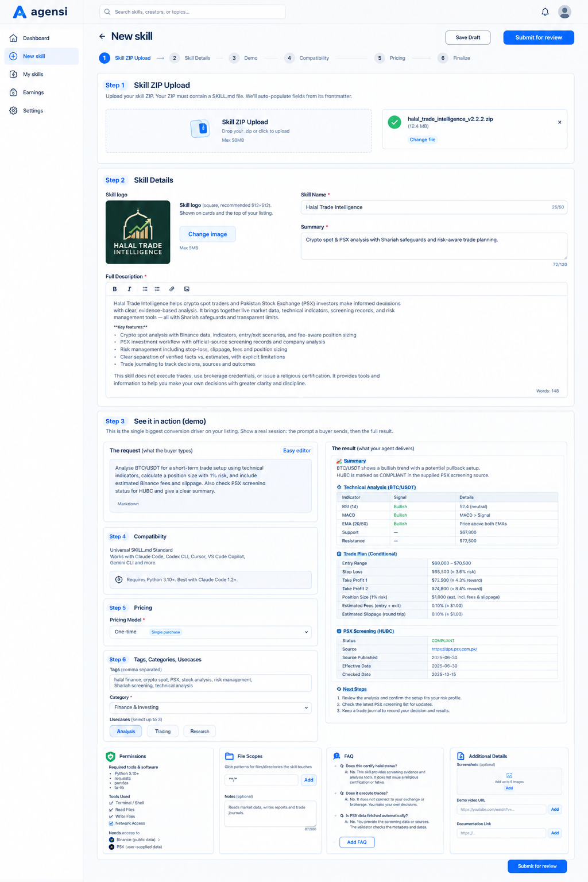Insert an image in description editor

[x=187, y=289]
